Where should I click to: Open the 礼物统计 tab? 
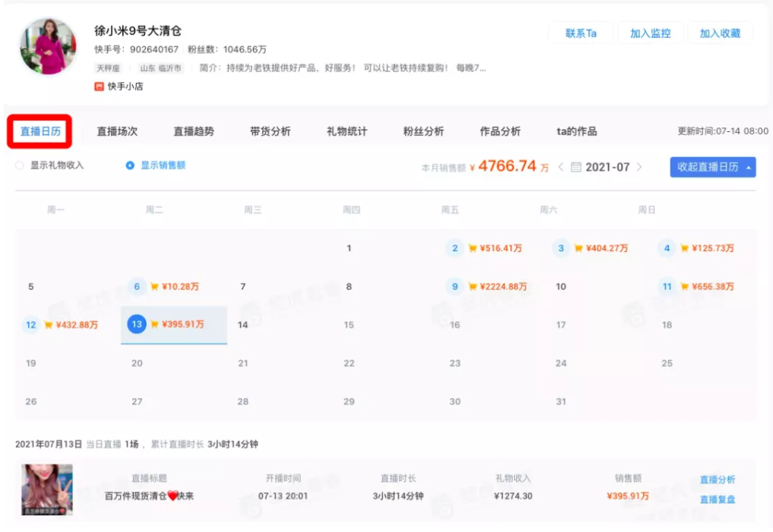click(347, 131)
